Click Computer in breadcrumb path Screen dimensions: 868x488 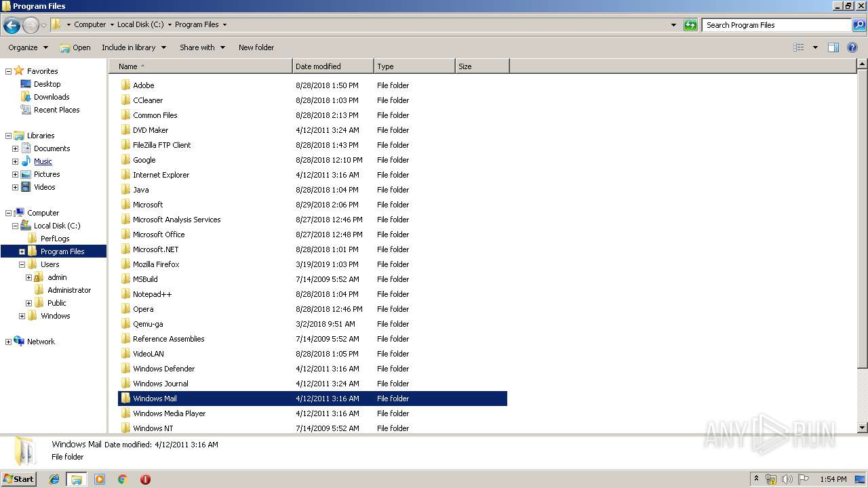coord(90,24)
